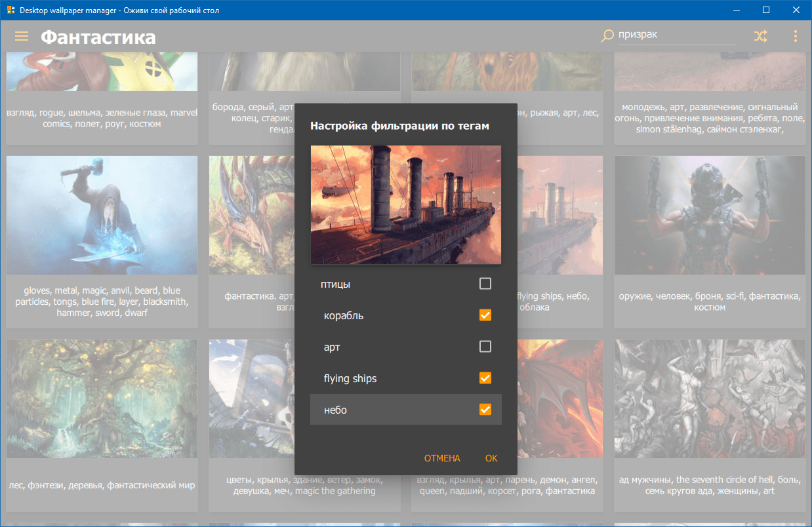Click tags text starting with gloves, metal, magic
The width and height of the screenshot is (812, 527).
coord(102,302)
